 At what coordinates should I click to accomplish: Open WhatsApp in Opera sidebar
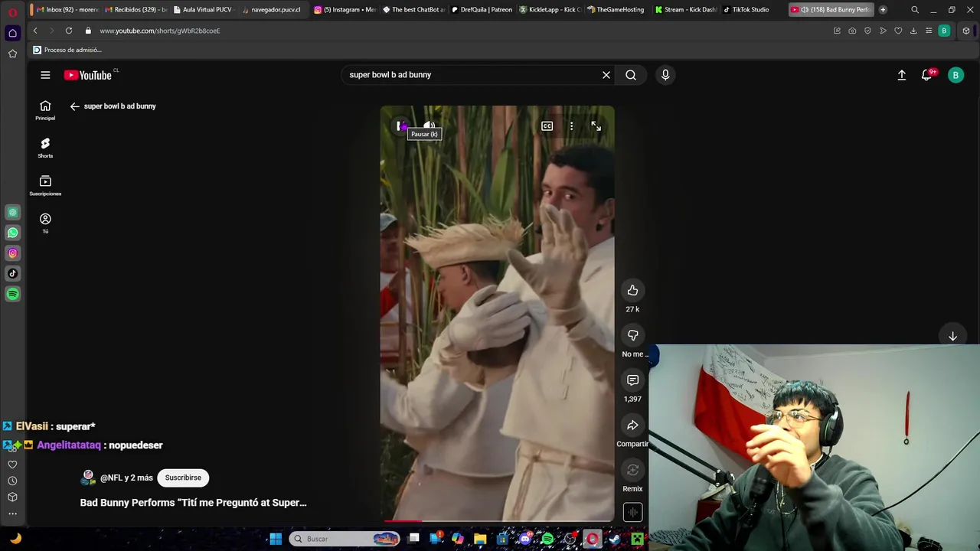pyautogui.click(x=12, y=233)
